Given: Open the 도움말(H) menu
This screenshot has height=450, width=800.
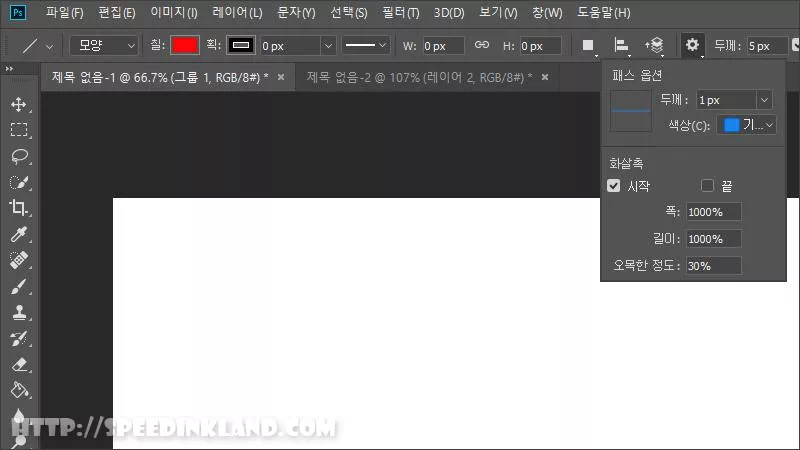Looking at the screenshot, I should click(604, 13).
